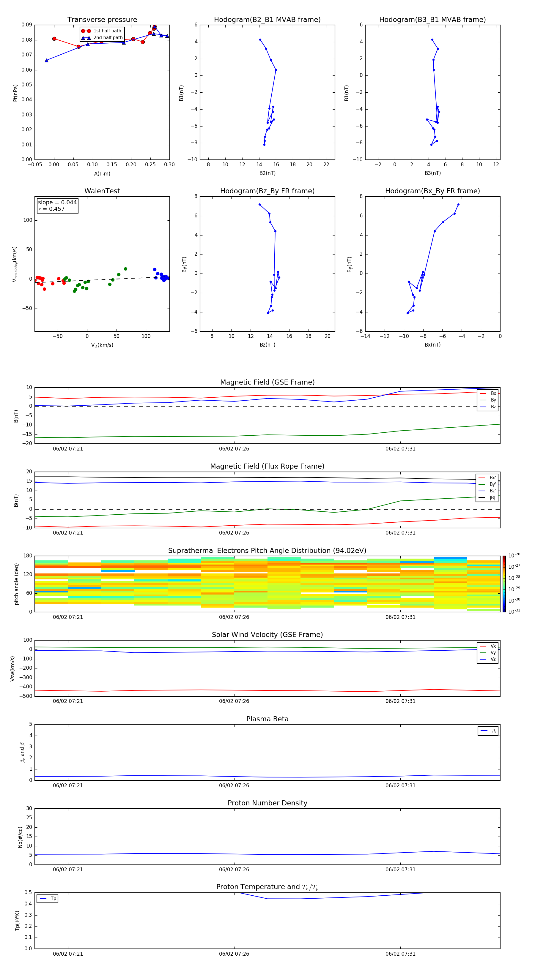Image resolution: width=535 pixels, height=980 pixels.
Task: Click the blue Bz legend entry in the GSE magnetic field plot
Action: (x=488, y=407)
